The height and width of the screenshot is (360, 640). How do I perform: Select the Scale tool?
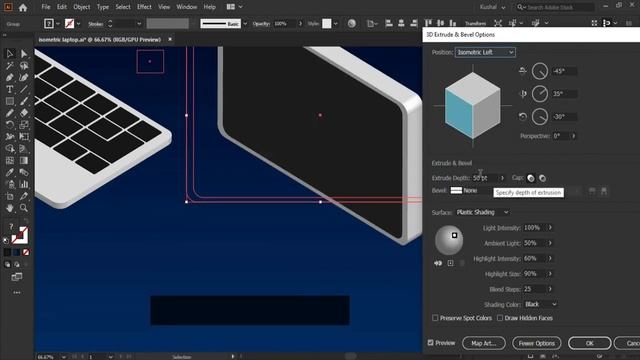[24, 124]
